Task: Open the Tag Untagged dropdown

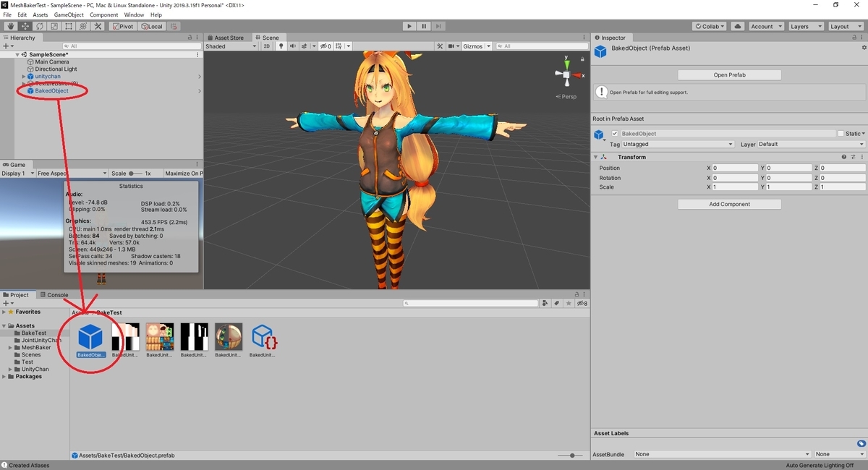Action: point(678,144)
